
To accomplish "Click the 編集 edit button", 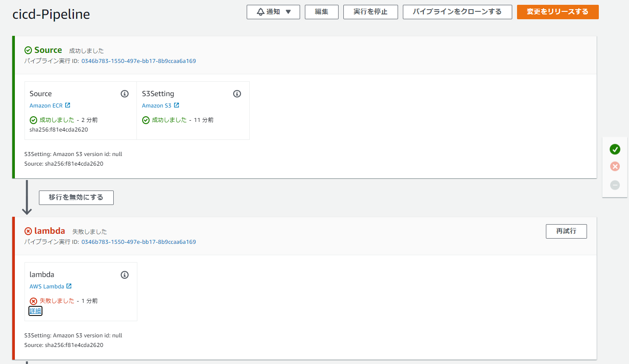I will click(x=321, y=12).
